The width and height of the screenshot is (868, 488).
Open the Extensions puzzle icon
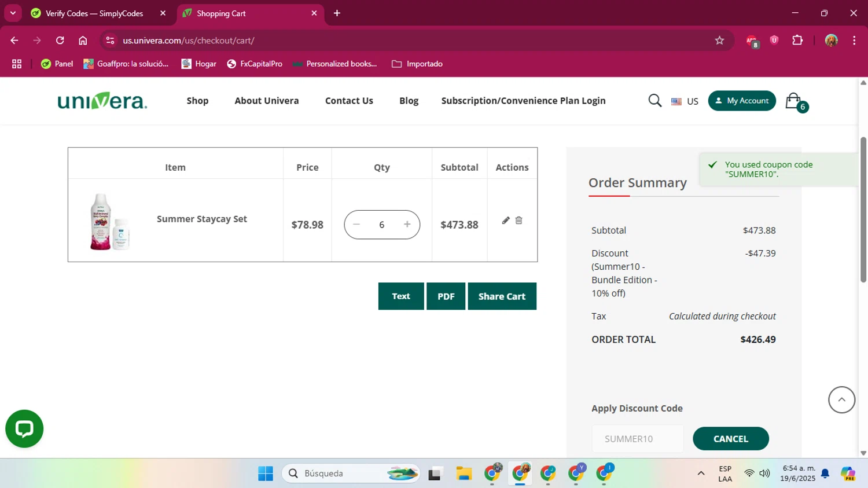[x=797, y=41]
